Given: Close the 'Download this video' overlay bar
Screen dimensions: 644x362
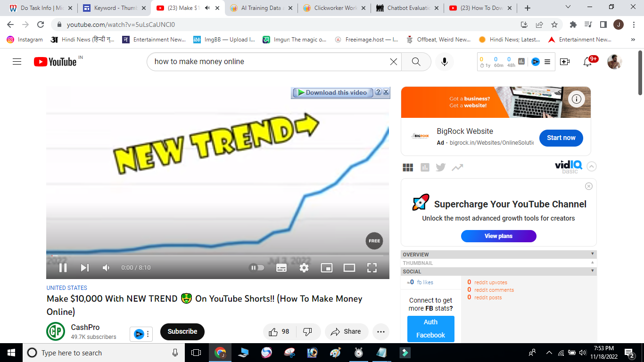Looking at the screenshot, I should 386,92.
